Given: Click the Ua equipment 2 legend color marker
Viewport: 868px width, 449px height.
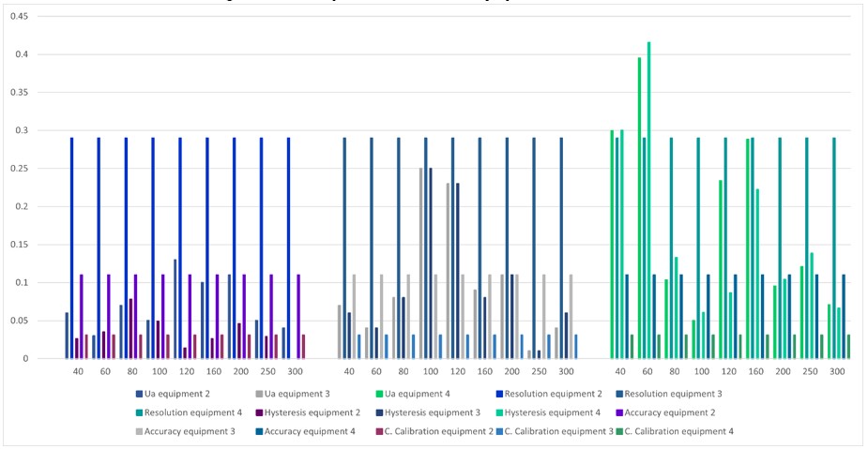Looking at the screenshot, I should click(x=139, y=394).
